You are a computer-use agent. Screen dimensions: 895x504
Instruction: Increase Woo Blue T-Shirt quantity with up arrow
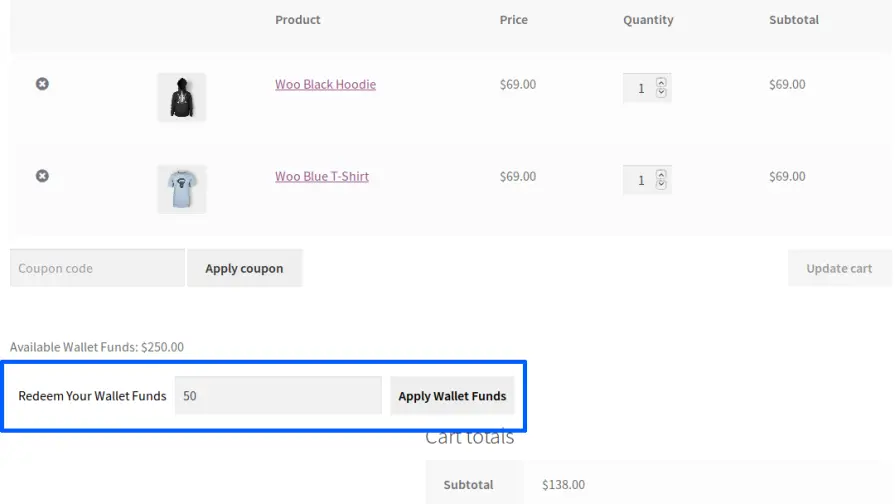coord(661,175)
